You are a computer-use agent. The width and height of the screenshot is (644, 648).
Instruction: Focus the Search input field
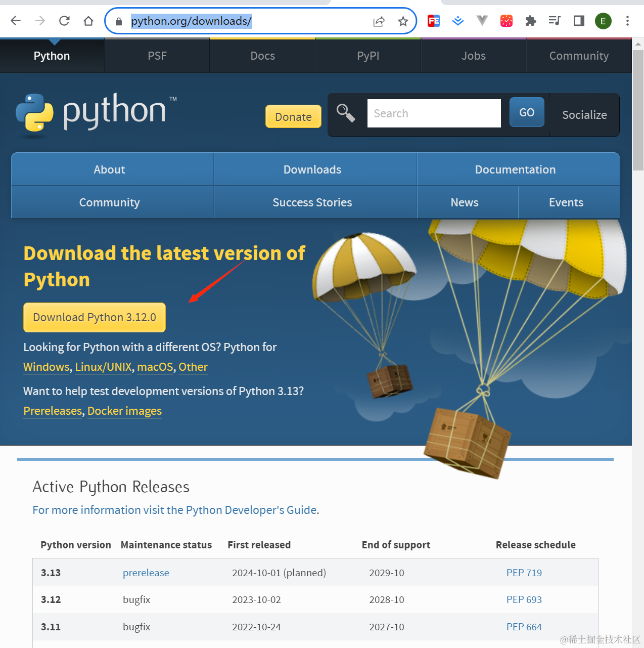coord(434,113)
